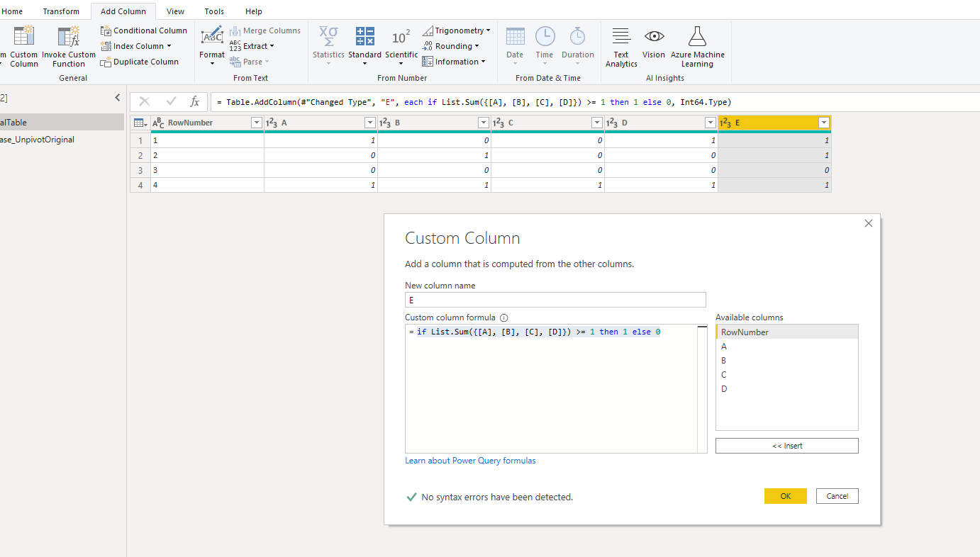Switch to the Transform tab
The height and width of the screenshot is (557, 980).
pyautogui.click(x=61, y=11)
